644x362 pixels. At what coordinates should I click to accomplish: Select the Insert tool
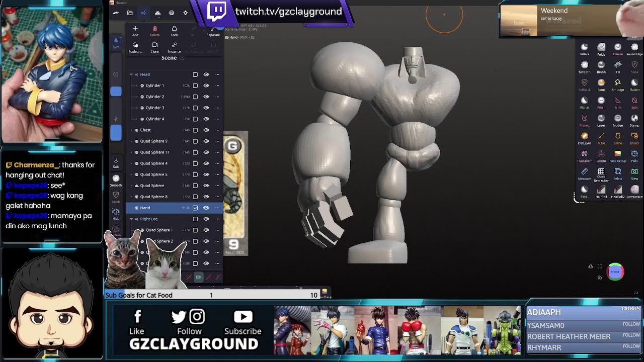[634, 138]
